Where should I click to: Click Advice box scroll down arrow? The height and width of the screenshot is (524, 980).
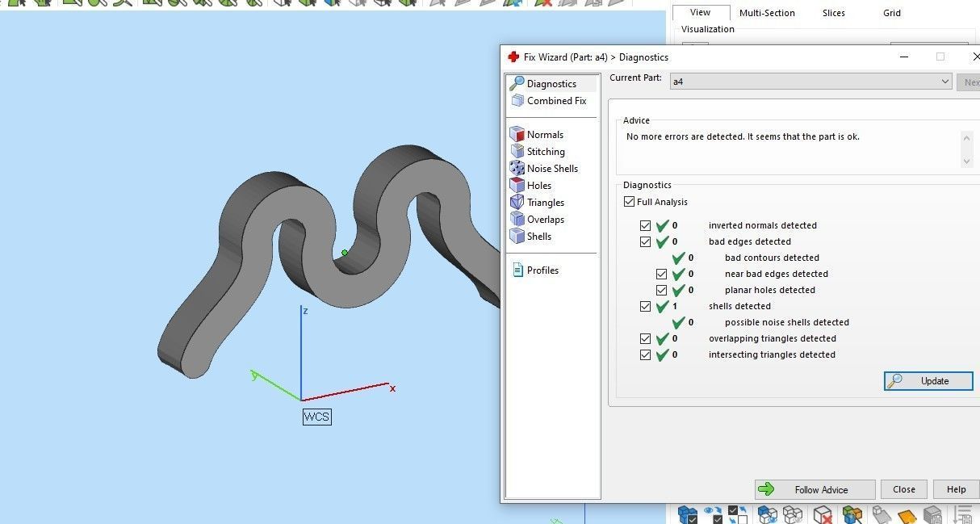click(x=967, y=161)
